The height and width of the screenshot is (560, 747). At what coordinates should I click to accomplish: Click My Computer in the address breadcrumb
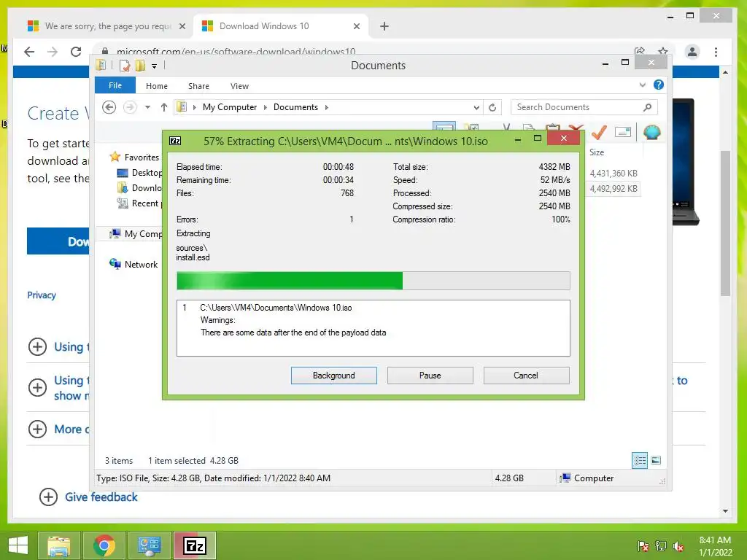click(230, 107)
